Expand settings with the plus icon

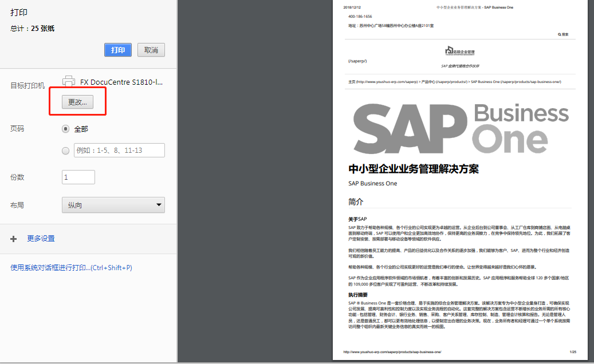tap(14, 239)
